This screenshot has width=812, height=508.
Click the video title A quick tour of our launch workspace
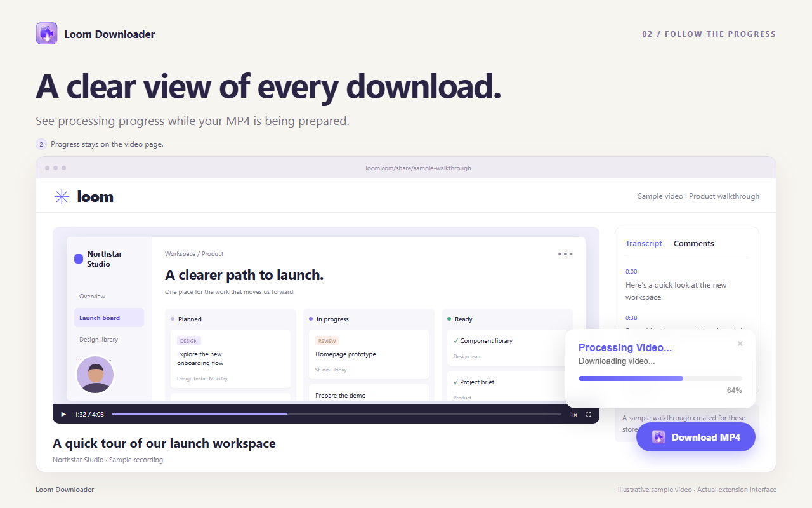pyautogui.click(x=164, y=443)
